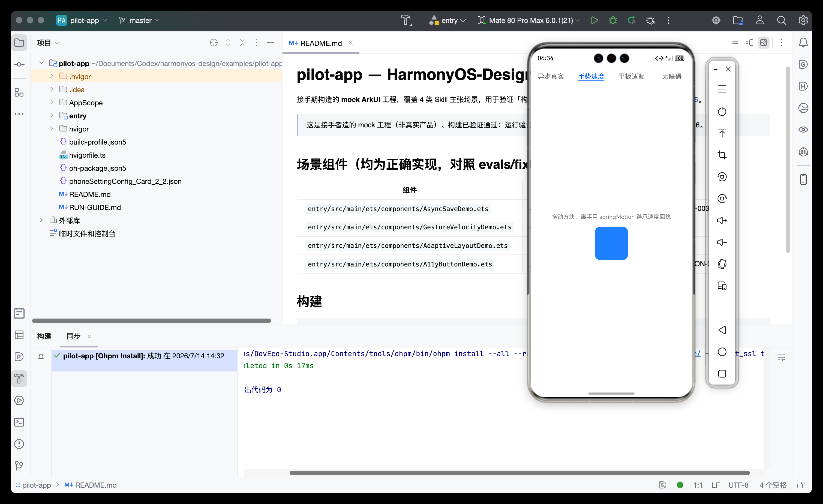The width and height of the screenshot is (823, 504).
Task: Rotate the emulator device
Action: tap(722, 264)
